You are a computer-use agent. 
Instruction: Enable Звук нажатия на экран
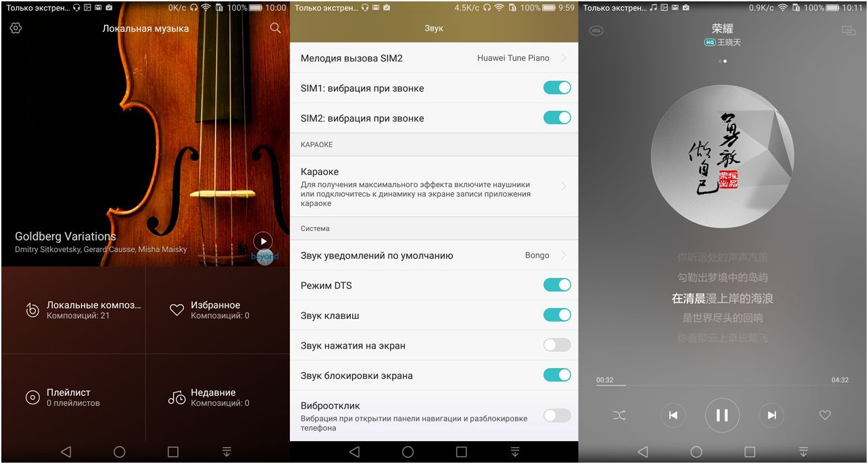coord(556,344)
